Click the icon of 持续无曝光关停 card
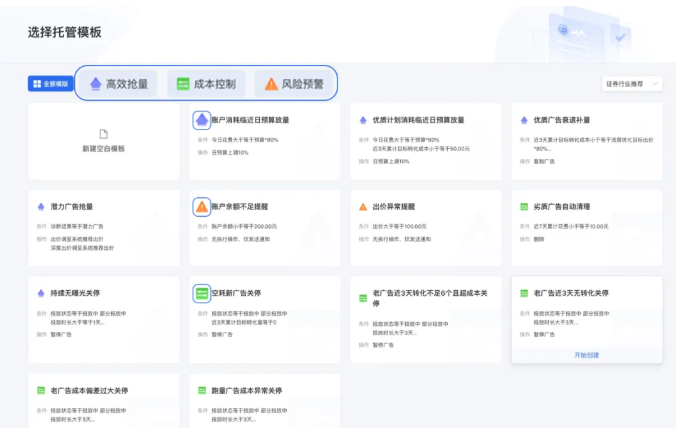This screenshot has height=443, width=688. 41,293
